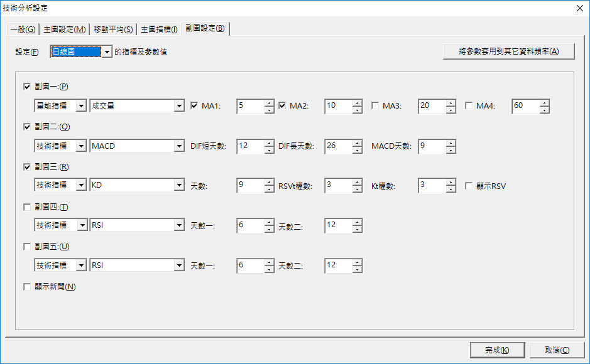
Task: Decrease the MA2 value with down arrow
Action: click(x=358, y=110)
